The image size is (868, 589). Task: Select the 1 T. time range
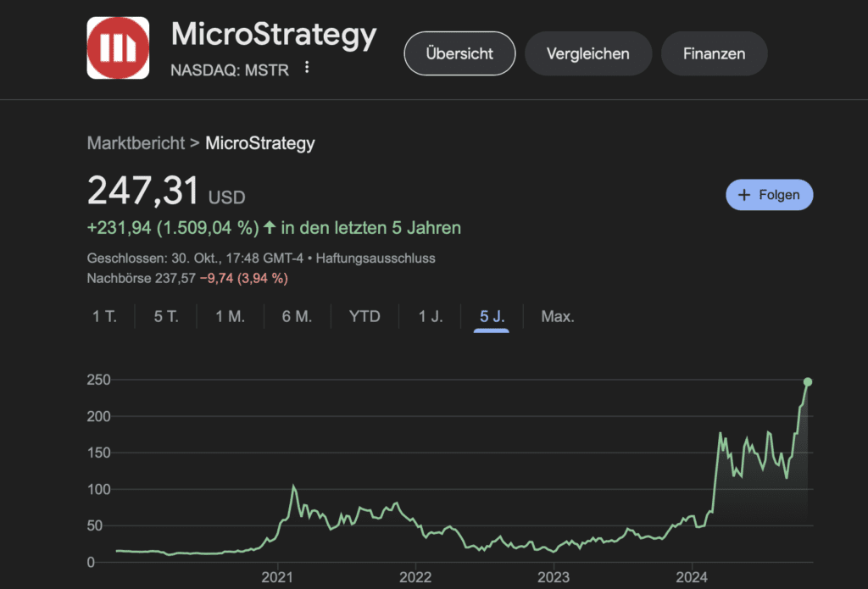(104, 316)
